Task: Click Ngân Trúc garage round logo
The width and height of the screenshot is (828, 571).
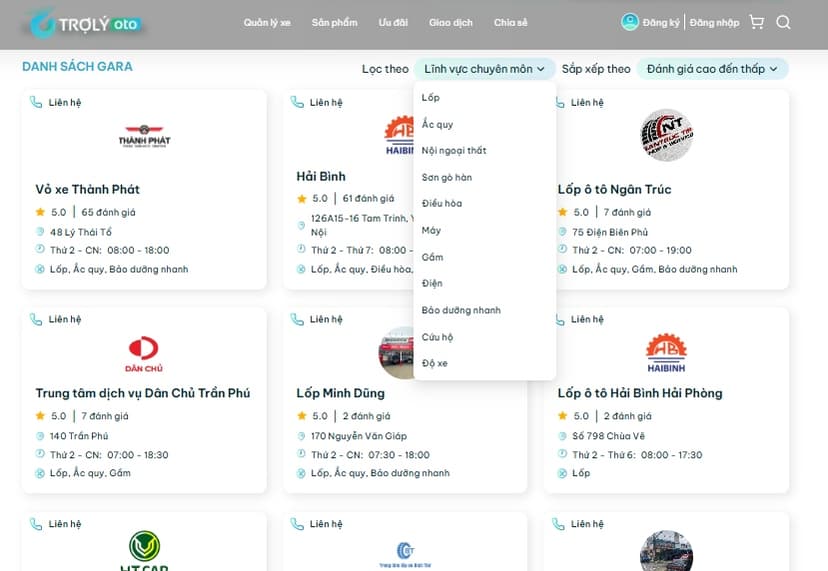Action: [x=666, y=135]
